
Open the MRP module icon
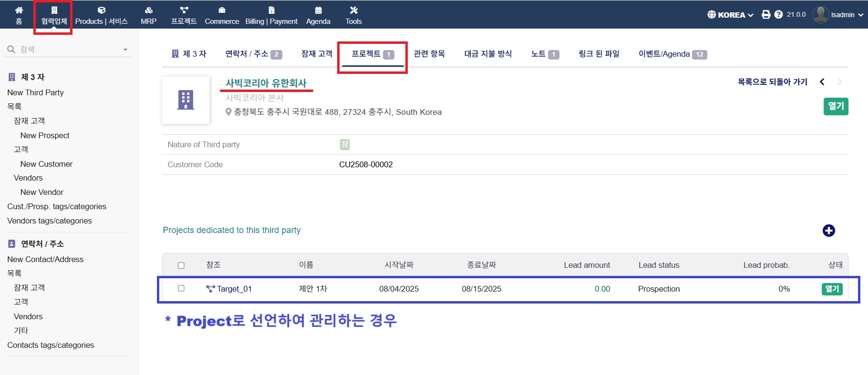point(148,10)
